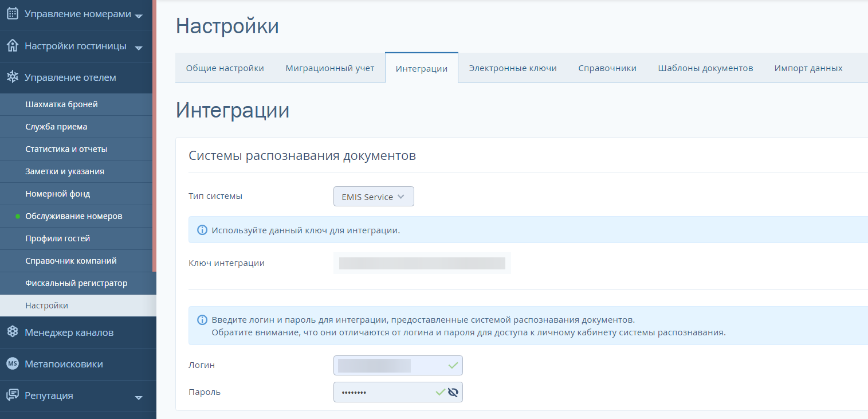Image resolution: width=868 pixels, height=419 pixels.
Task: Click inside the Логин input field
Action: click(x=398, y=365)
